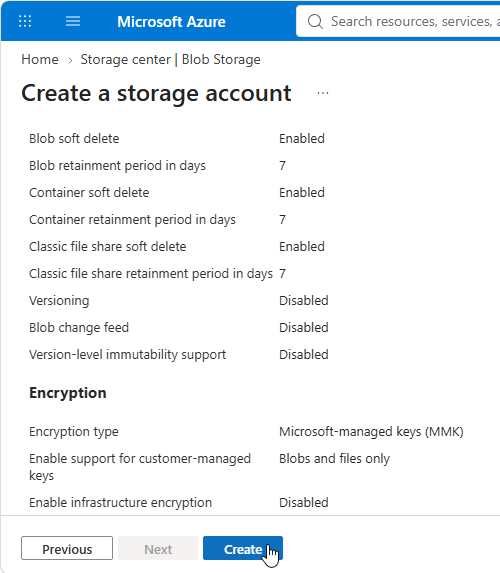This screenshot has width=500, height=573.
Task: Click the Encryption section heading
Action: coord(68,393)
